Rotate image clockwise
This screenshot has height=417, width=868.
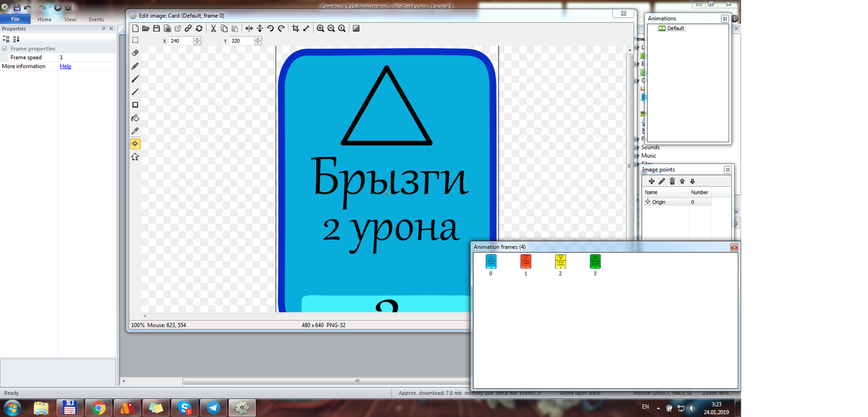[281, 28]
